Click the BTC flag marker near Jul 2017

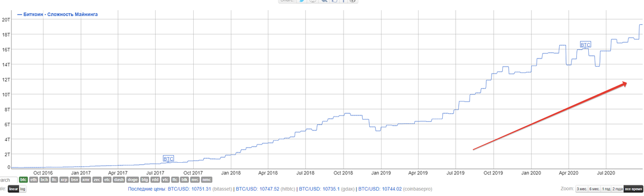pos(169,159)
